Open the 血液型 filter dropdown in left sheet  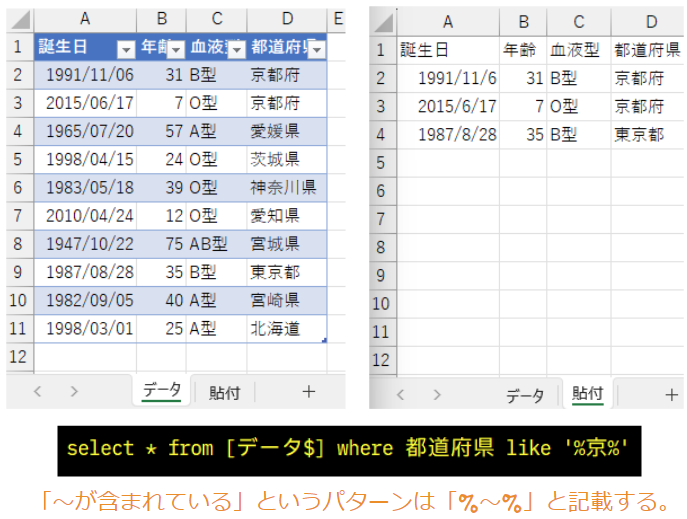tap(237, 49)
